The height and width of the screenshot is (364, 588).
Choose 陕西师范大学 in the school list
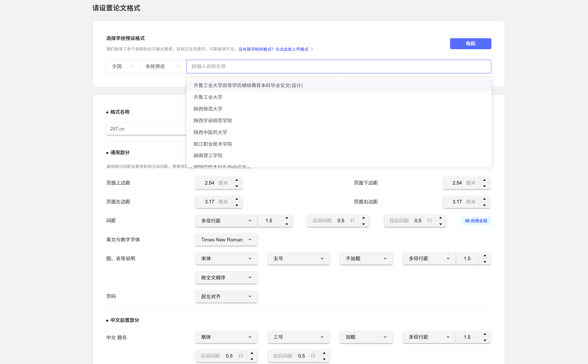(x=208, y=109)
